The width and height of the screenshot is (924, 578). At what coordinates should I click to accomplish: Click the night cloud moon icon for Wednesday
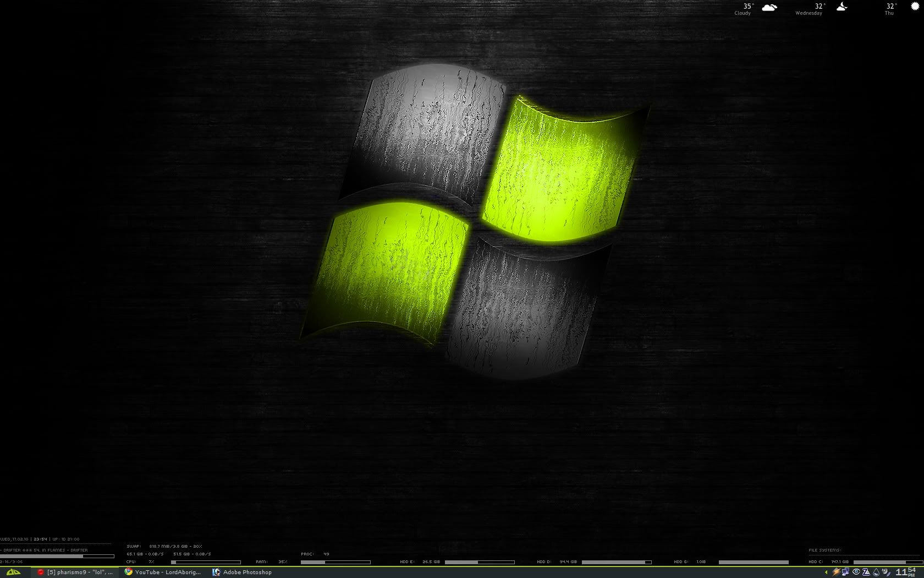click(842, 7)
